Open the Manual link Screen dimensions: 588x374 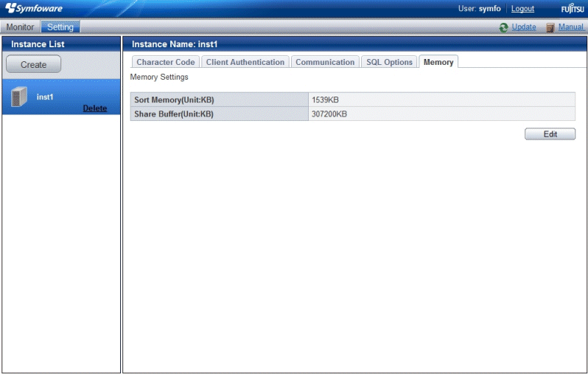click(571, 27)
